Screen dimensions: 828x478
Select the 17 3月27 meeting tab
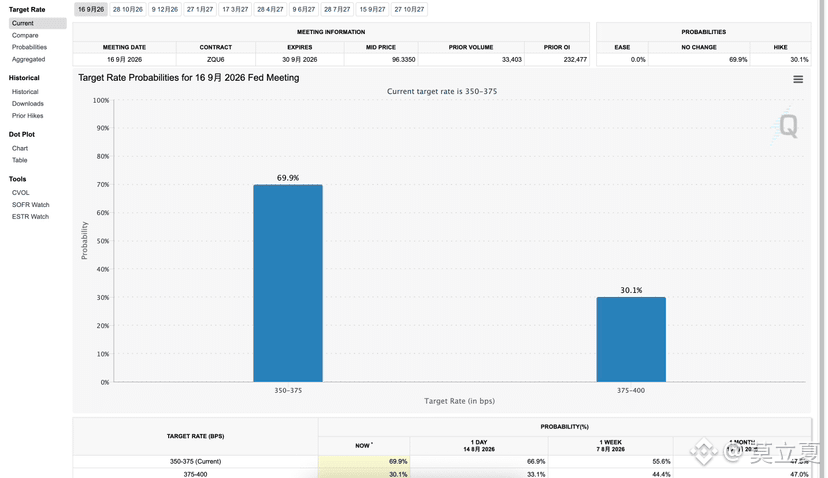coord(235,10)
